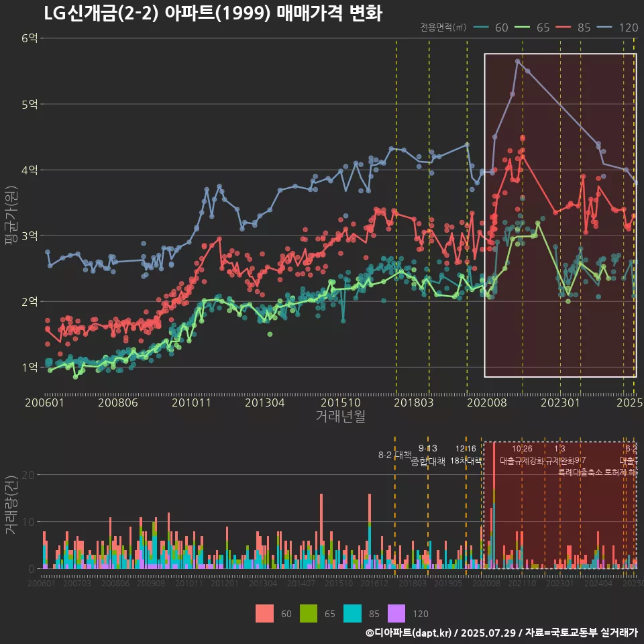
Task: Click the '거래량(건)' volume axis title
Action: coord(11,504)
